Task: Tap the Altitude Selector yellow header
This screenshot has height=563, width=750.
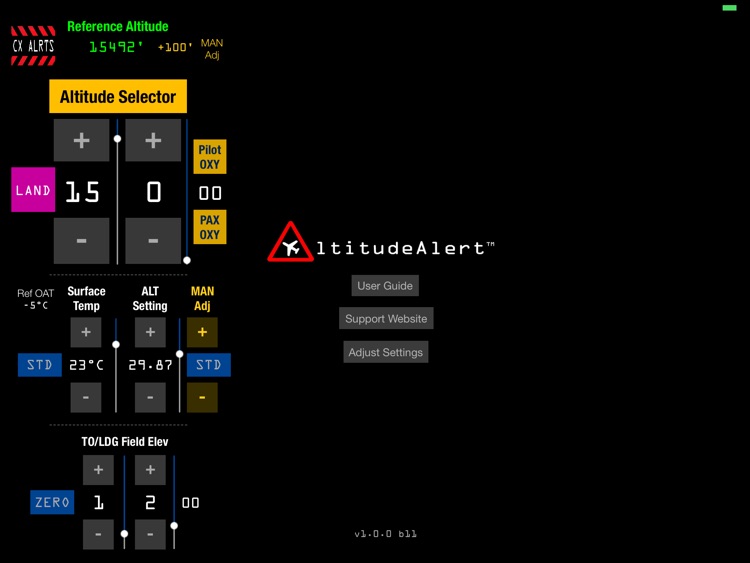Action: coord(118,96)
